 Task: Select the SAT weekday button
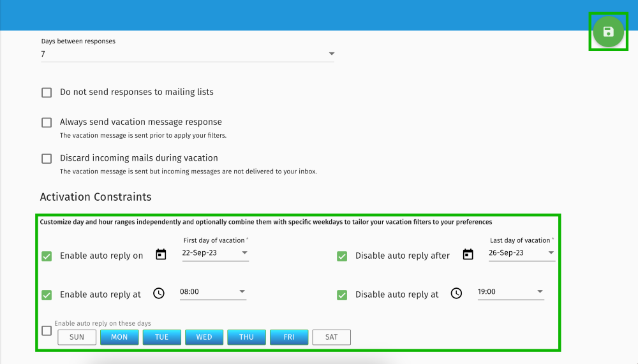(x=331, y=337)
